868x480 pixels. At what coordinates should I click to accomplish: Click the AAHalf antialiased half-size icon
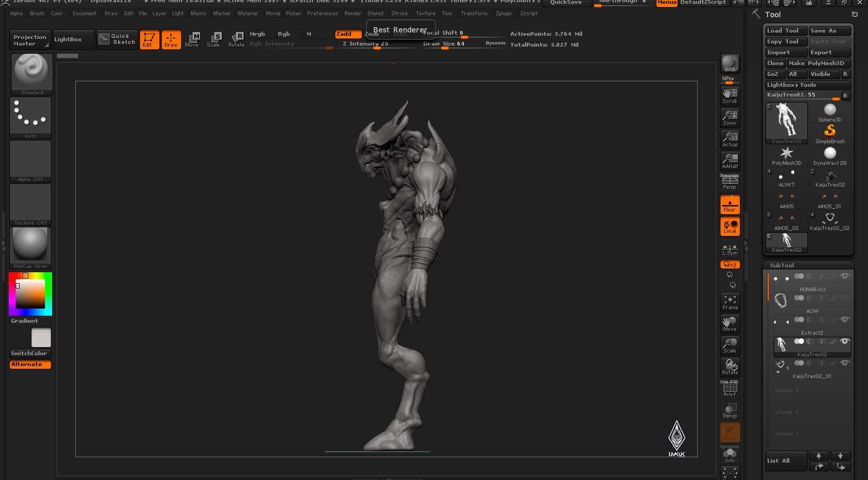tap(730, 161)
